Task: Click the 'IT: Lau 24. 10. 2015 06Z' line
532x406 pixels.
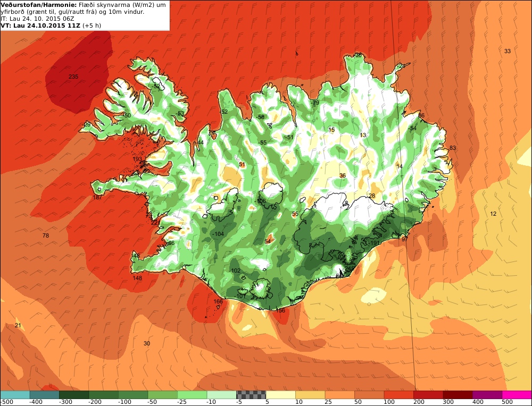Action: pyautogui.click(x=37, y=19)
